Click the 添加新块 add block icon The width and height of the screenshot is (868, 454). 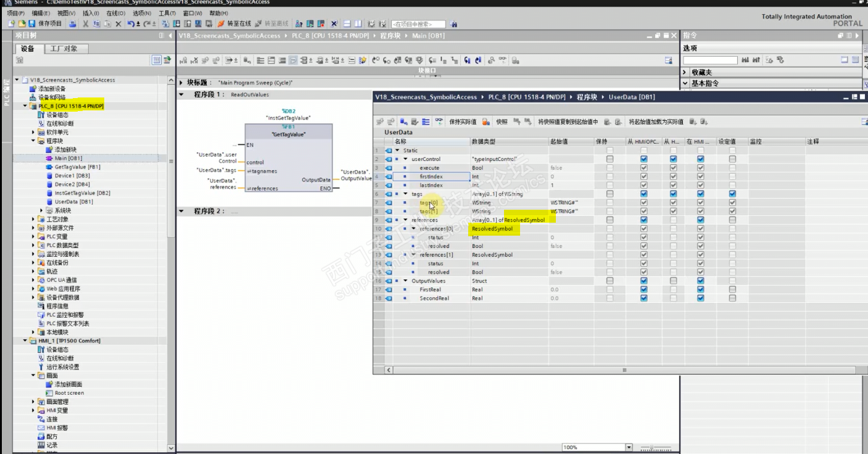(x=49, y=150)
